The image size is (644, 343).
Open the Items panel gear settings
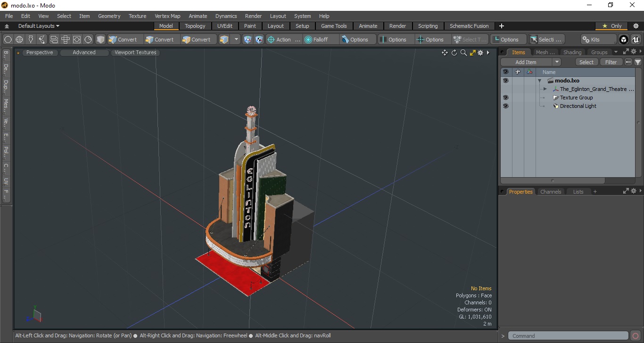click(634, 52)
